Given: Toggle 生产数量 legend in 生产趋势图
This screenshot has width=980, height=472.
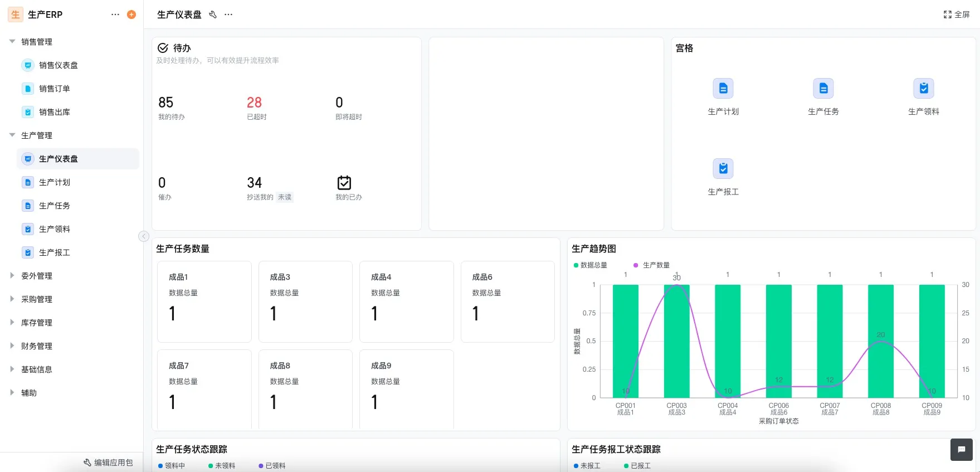Looking at the screenshot, I should point(652,265).
